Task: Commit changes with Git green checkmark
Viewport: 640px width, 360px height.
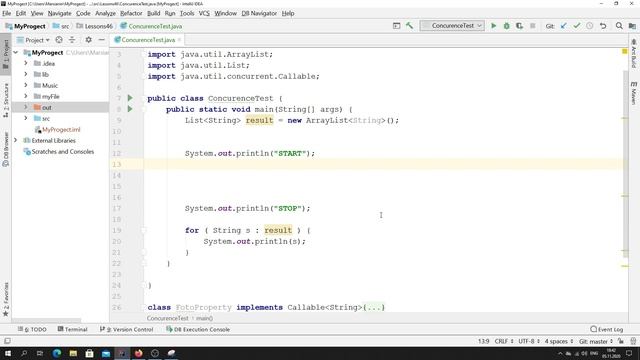Action: point(577,26)
